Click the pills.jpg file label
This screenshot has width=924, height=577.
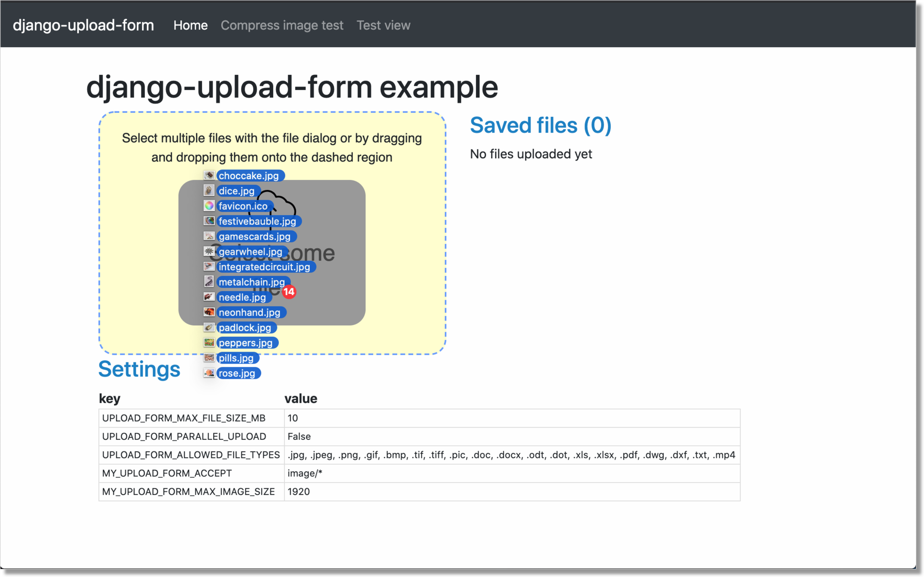coord(236,358)
